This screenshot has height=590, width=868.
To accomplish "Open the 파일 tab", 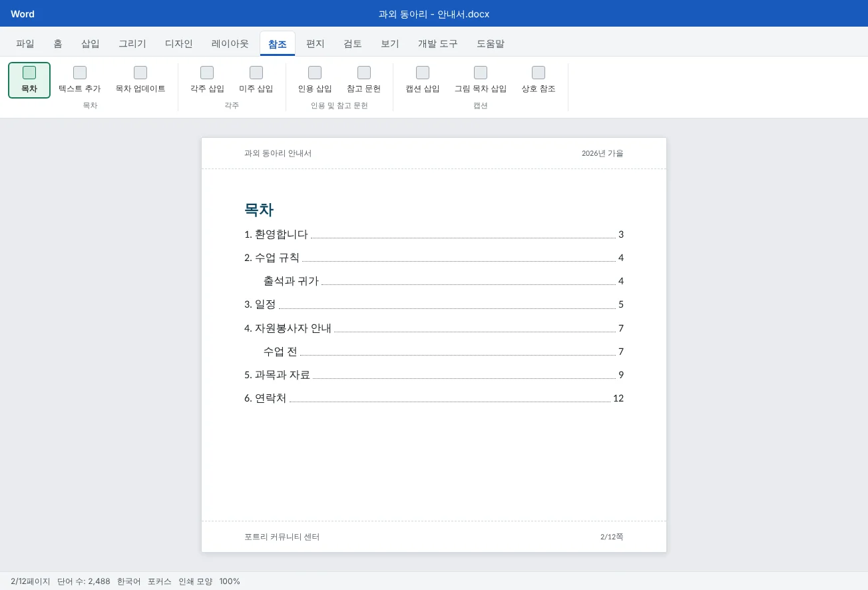I will click(x=25, y=44).
